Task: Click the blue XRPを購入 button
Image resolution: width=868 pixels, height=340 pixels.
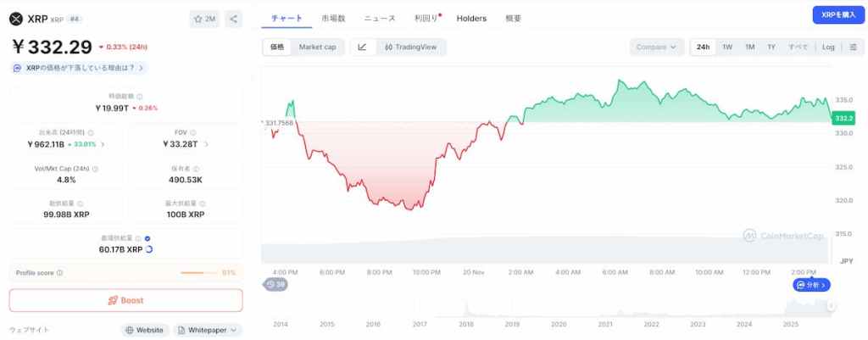Action: [838, 15]
